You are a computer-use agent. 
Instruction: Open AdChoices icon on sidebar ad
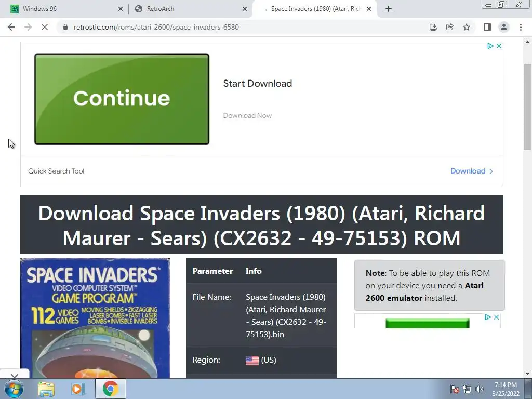click(x=487, y=317)
